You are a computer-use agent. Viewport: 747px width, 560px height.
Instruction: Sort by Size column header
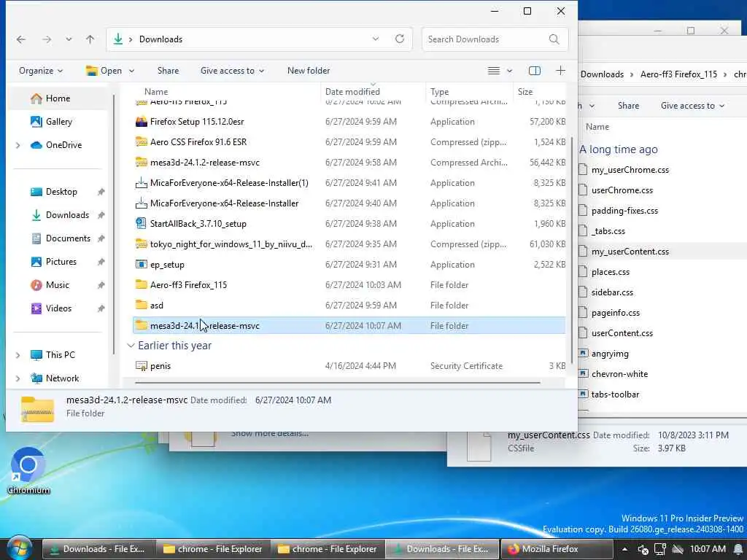[525, 92]
